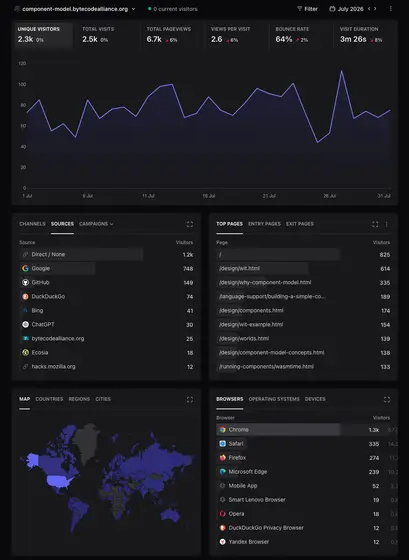Switch to the Browsers tab
Image resolution: width=409 pixels, height=560 pixels.
pos(229,399)
